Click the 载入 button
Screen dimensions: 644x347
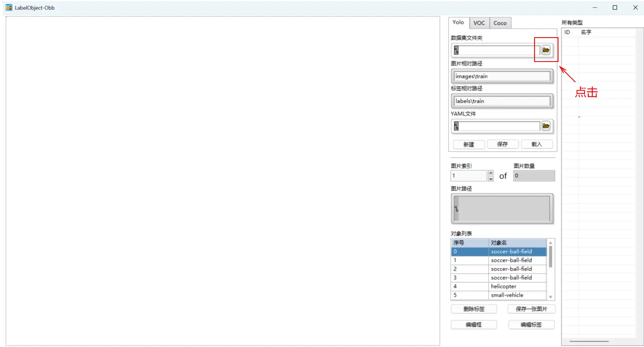click(536, 144)
